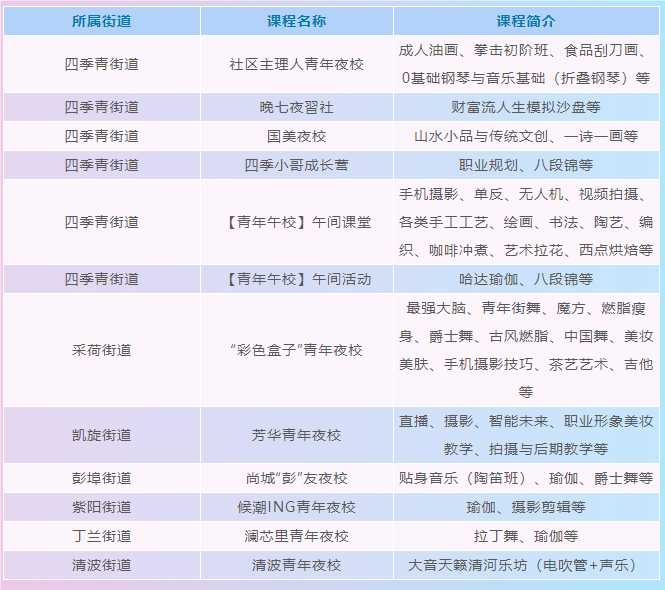This screenshot has height=590, width=665.
Task: Click the 【青年午校】午间课堂 cell
Action: 296,222
